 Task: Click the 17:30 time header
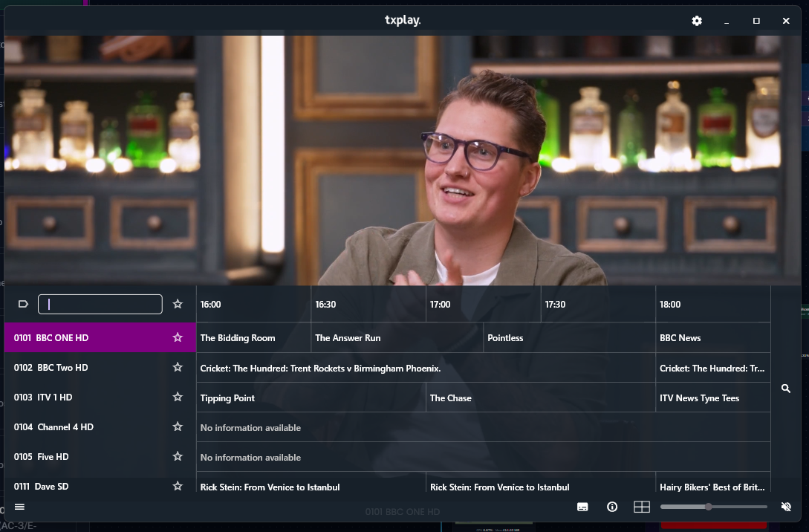[598, 304]
